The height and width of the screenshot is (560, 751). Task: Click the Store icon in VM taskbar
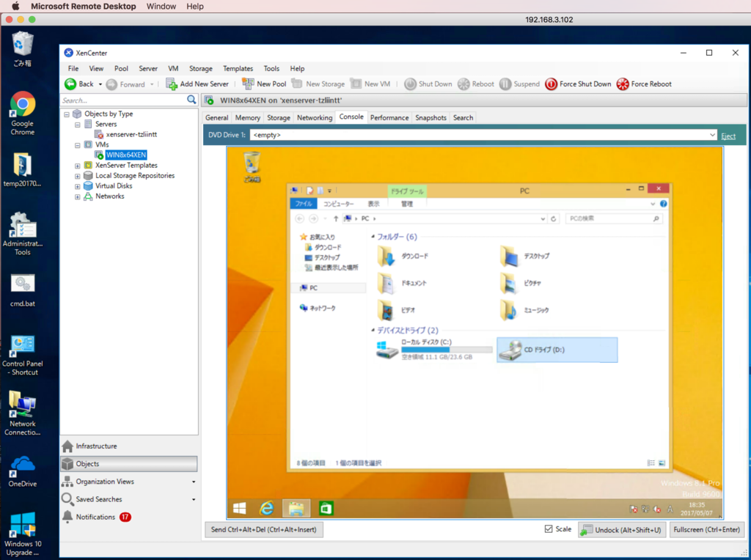click(326, 508)
